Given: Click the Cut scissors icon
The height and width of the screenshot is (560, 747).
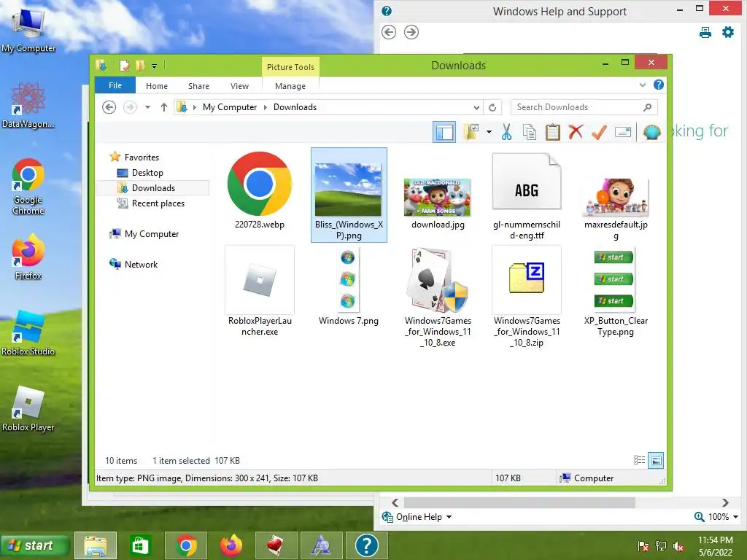Looking at the screenshot, I should tap(506, 132).
